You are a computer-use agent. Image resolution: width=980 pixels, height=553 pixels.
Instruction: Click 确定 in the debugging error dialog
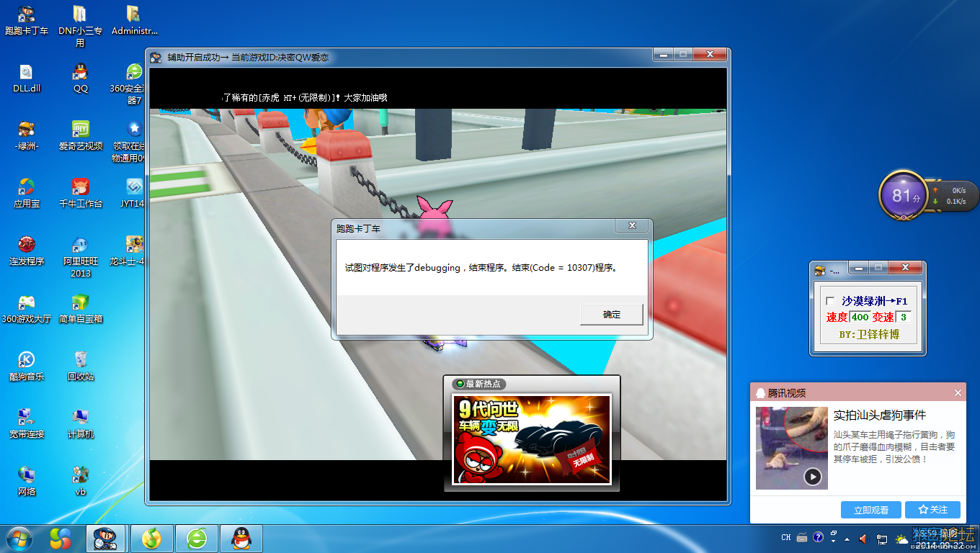pyautogui.click(x=612, y=314)
